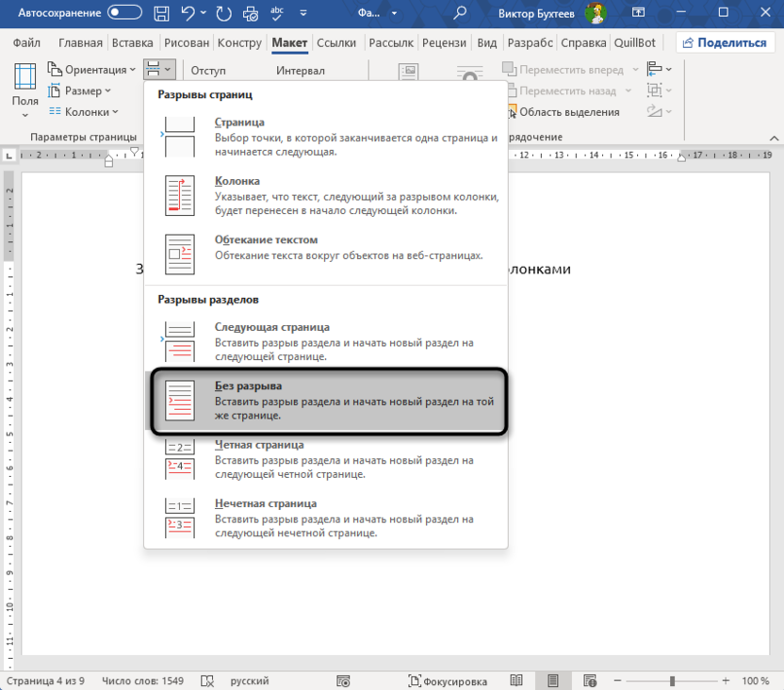Click the Redo icon
This screenshot has width=784, height=690.
[x=223, y=13]
